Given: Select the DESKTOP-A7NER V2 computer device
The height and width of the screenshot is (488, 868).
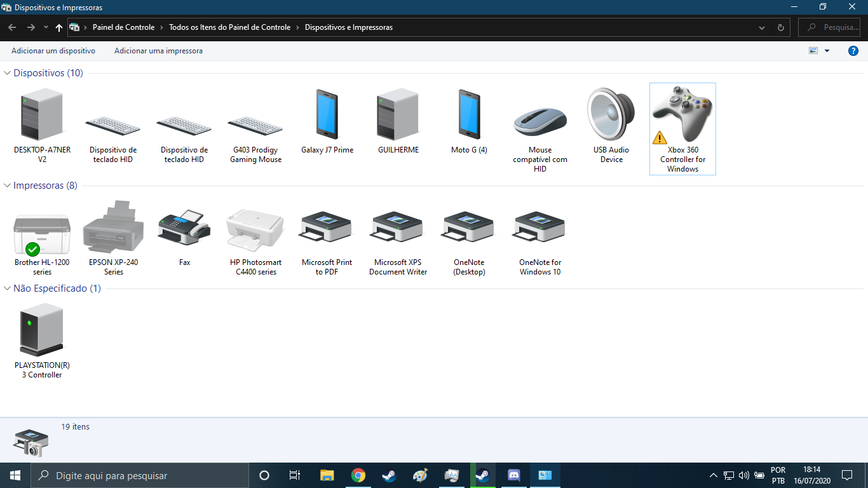Looking at the screenshot, I should point(42,125).
